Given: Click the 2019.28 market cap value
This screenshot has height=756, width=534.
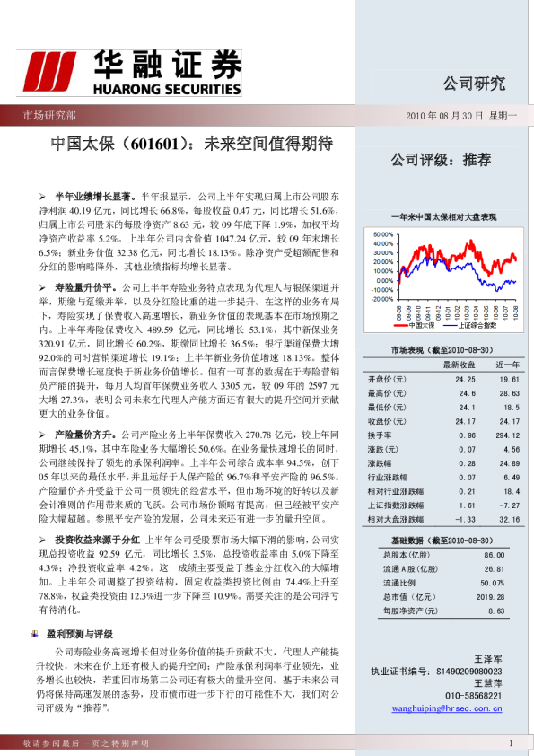Looking at the screenshot, I should pos(490,597).
